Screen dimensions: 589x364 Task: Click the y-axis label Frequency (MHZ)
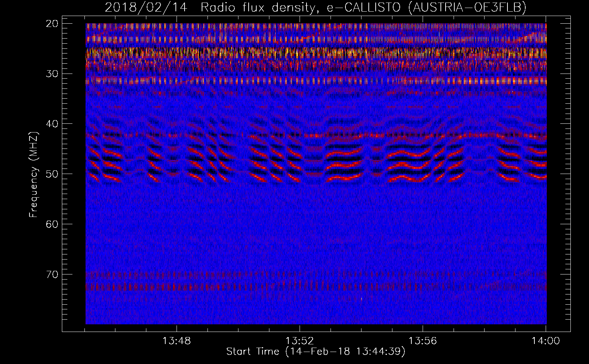coord(33,174)
